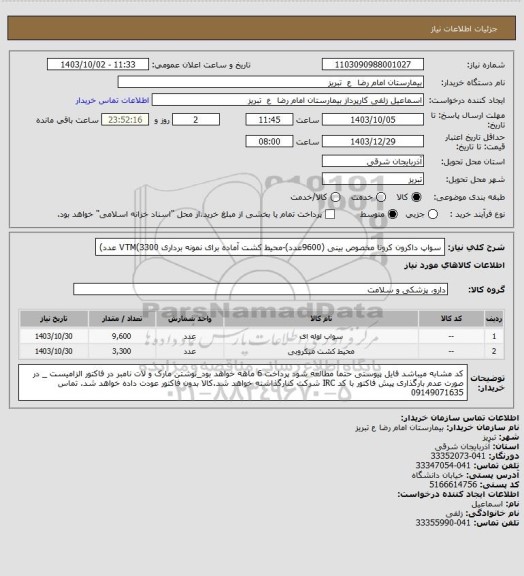Click the goods group field دارو، پزشکی و سلامت
The height and width of the screenshot is (576, 524).
(x=260, y=289)
